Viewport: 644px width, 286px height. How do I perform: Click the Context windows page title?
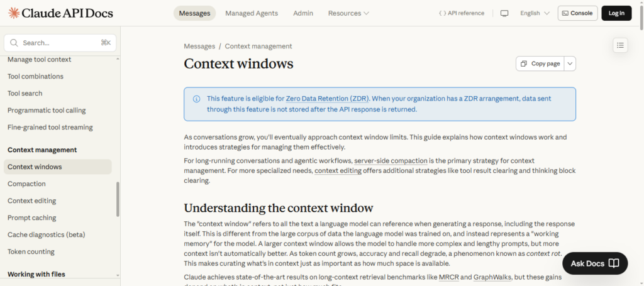pos(238,64)
